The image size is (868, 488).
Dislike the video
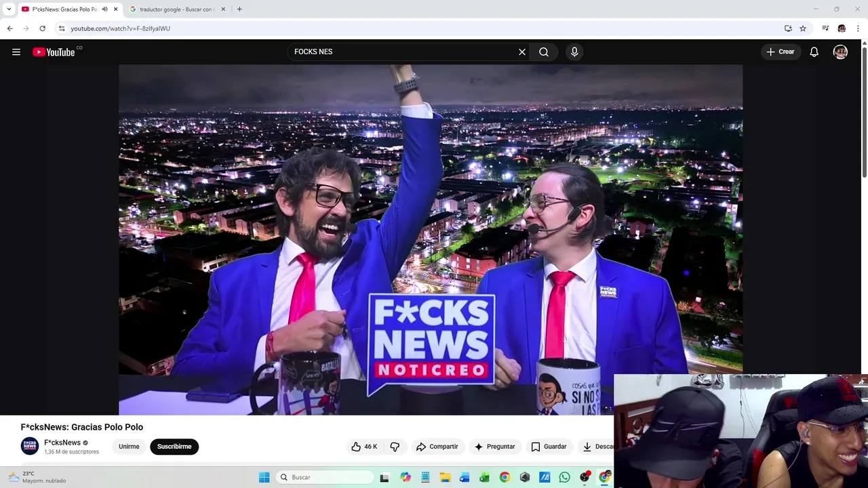pyautogui.click(x=395, y=447)
